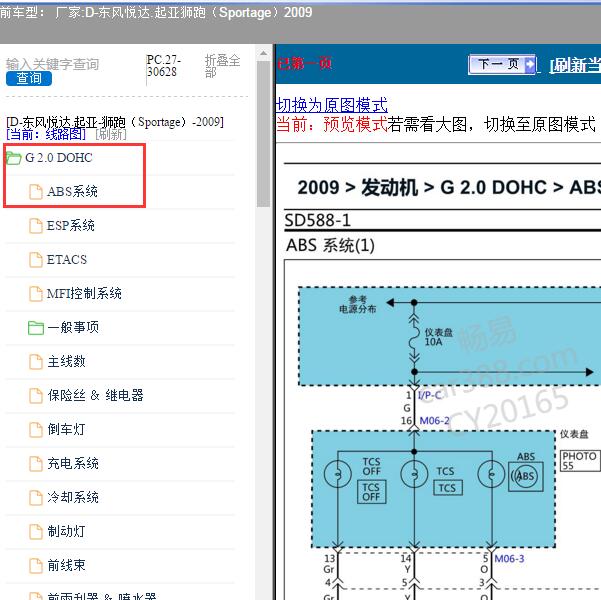Click the ABS warning lamp symbol
Screen dimensions: 601x600
coord(526,477)
